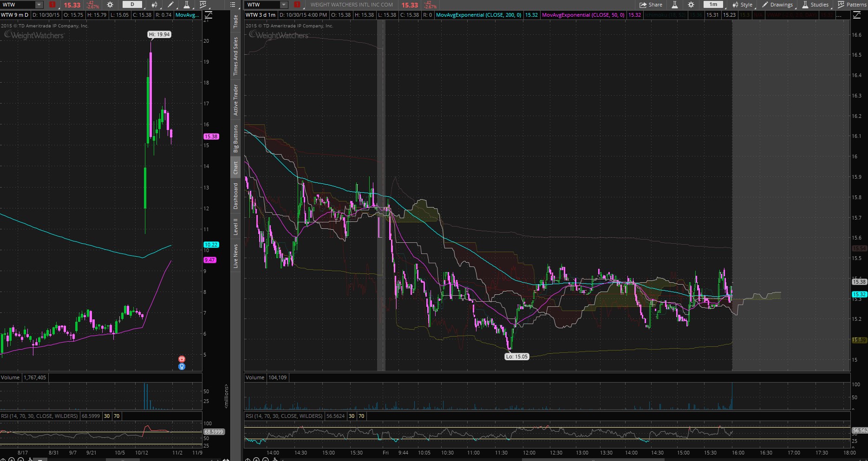Click red phone event icon on left chart

[182, 359]
